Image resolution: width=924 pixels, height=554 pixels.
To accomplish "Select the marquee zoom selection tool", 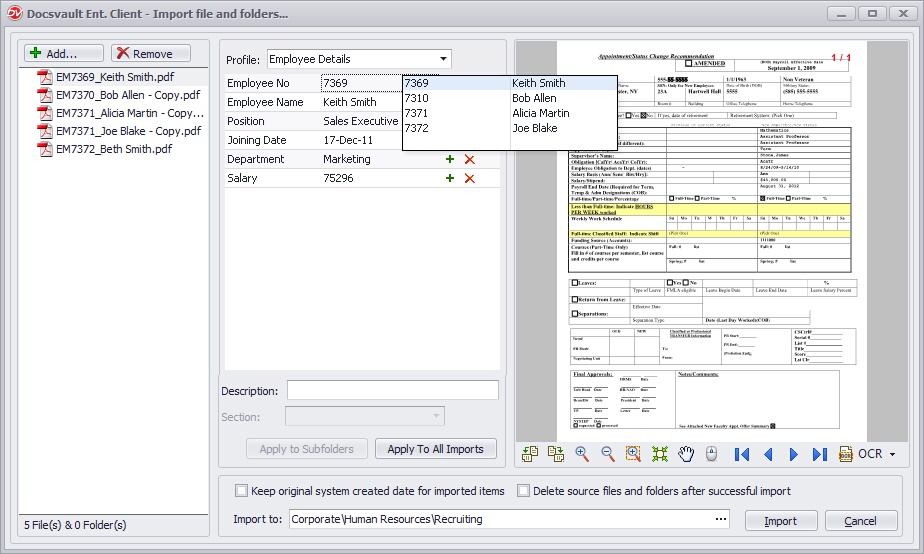I will [633, 454].
